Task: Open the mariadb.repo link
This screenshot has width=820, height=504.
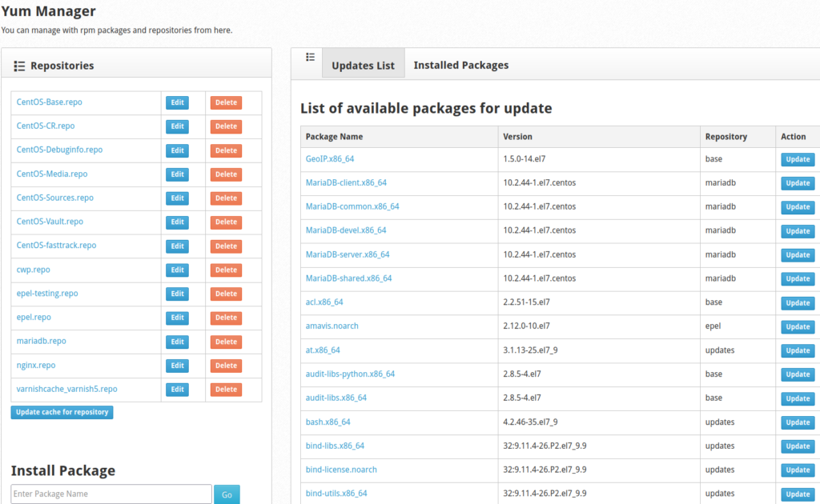Action: 42,341
